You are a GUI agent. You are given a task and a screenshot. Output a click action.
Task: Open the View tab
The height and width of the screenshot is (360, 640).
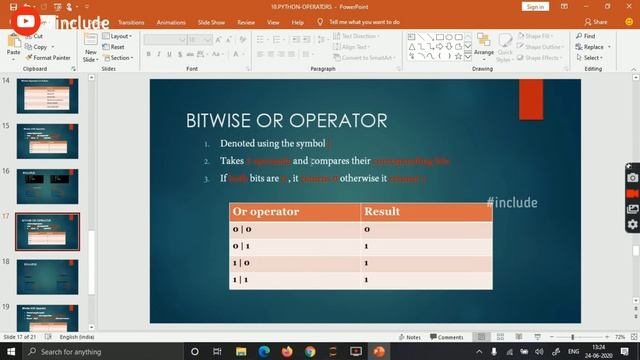click(273, 22)
